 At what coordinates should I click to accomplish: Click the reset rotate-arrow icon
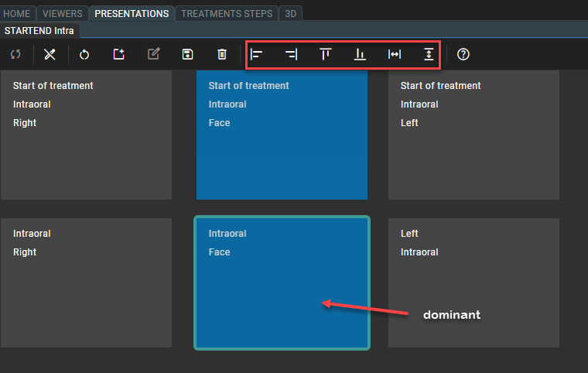[84, 54]
